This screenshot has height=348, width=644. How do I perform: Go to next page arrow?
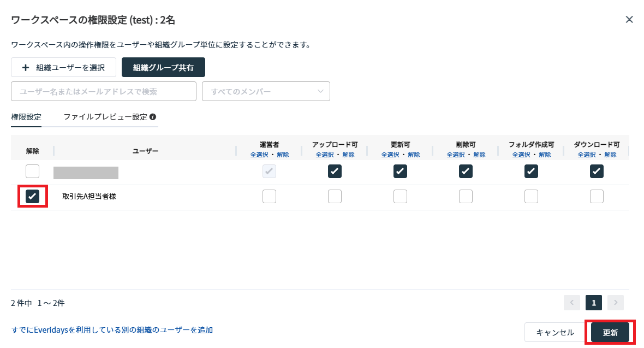pos(615,303)
